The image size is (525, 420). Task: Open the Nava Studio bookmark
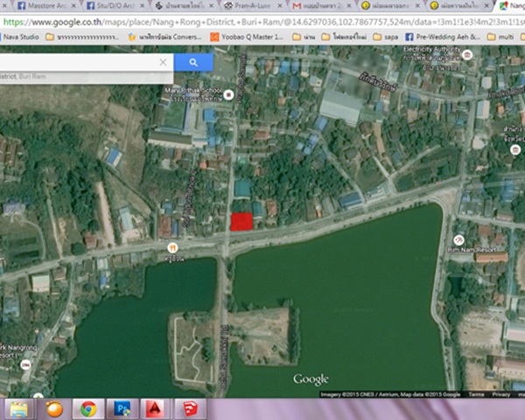(x=21, y=37)
